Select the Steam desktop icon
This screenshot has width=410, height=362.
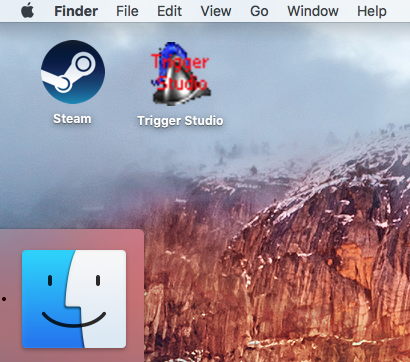pyautogui.click(x=73, y=72)
